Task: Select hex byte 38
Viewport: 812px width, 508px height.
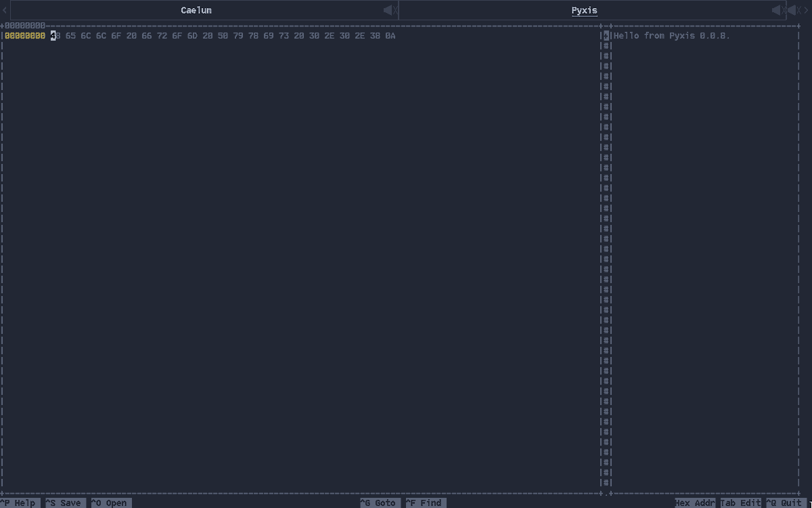Action: (x=375, y=36)
